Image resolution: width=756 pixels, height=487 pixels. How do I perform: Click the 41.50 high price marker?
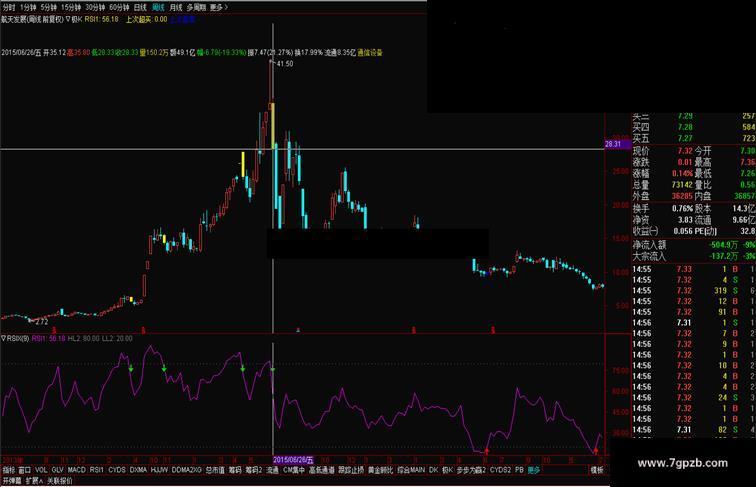click(x=284, y=64)
